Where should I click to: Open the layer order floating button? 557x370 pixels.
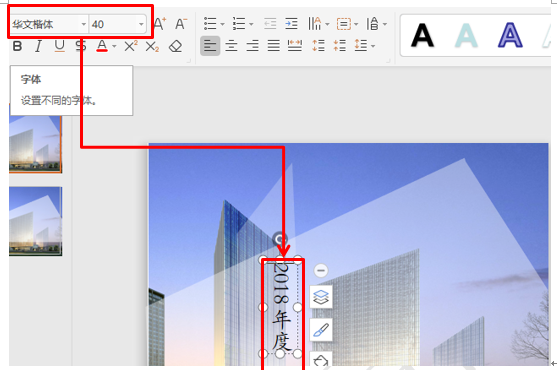321,297
